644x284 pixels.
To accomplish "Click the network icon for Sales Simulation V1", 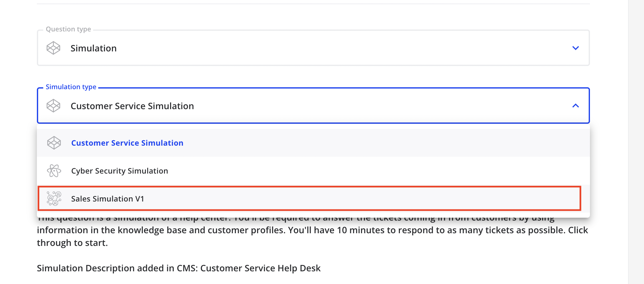I will 54,199.
